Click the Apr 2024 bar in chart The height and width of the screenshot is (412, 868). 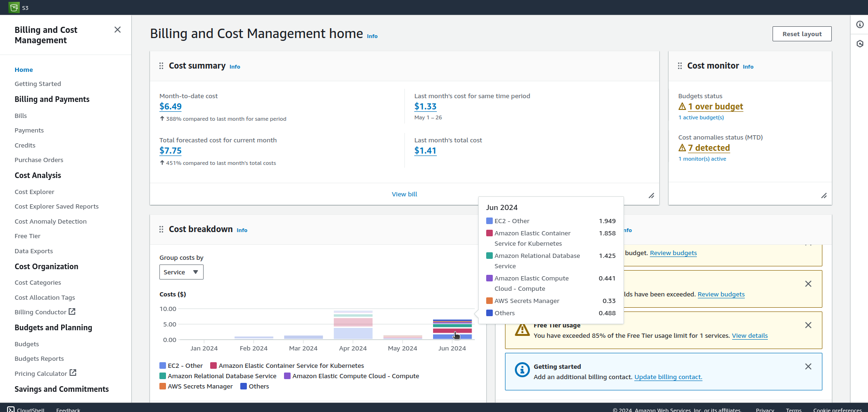(x=353, y=325)
